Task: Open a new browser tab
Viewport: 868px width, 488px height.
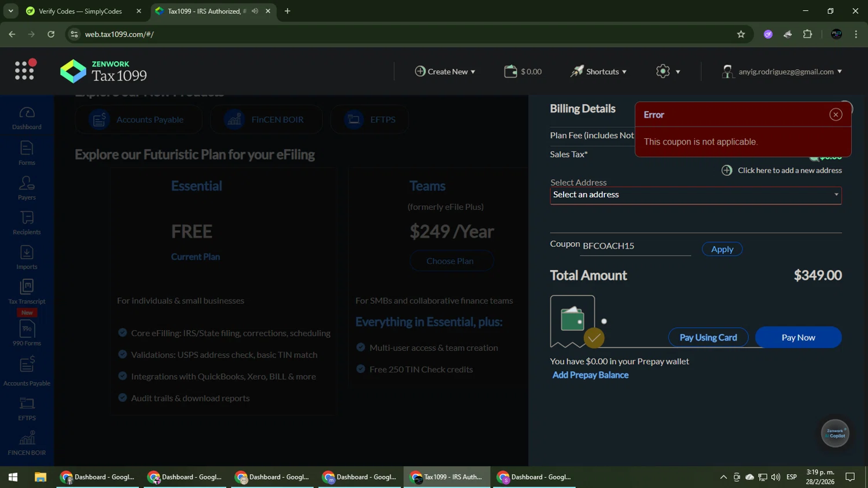Action: 288,11
